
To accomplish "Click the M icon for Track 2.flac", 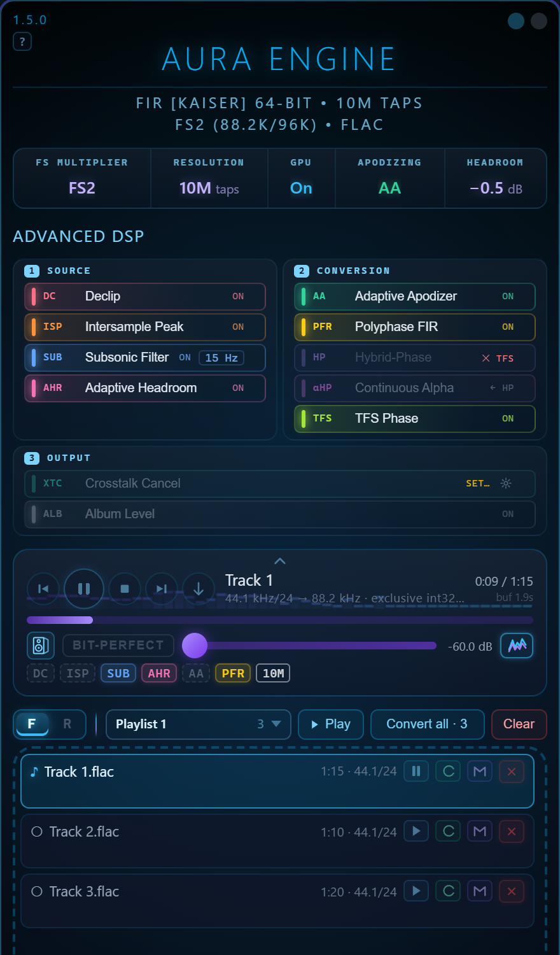I will pos(480,831).
